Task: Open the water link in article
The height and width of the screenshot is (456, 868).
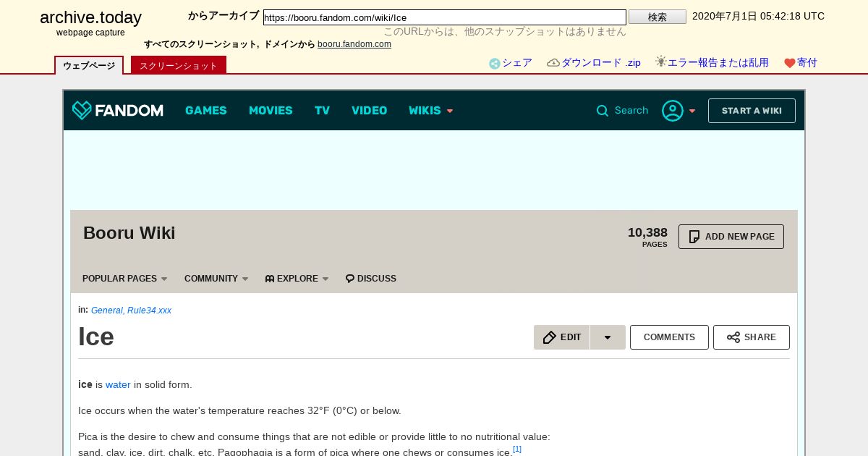Action: [118, 384]
